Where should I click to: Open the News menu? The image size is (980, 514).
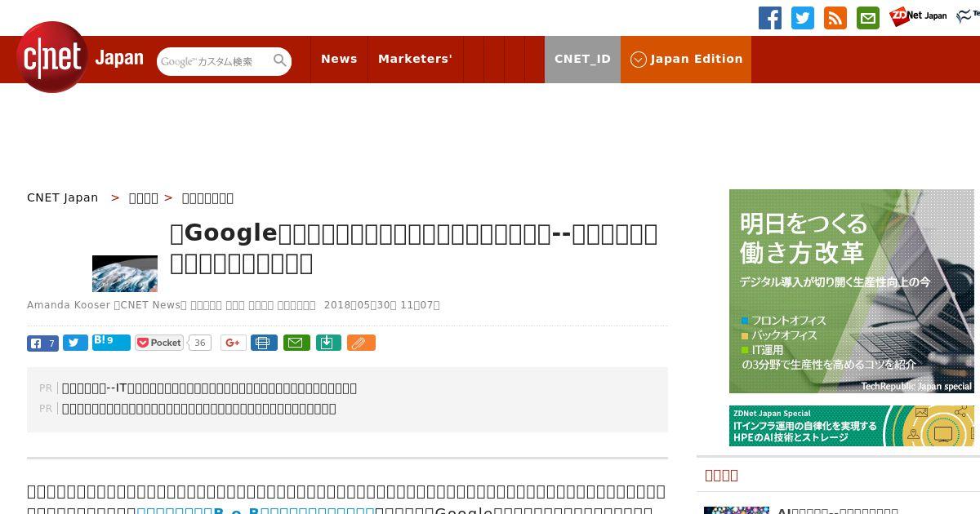339,59
